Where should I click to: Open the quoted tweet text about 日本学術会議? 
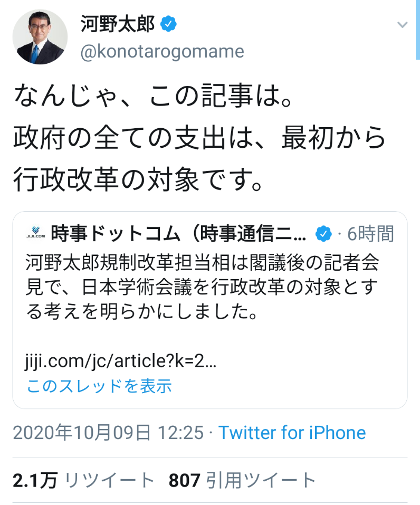point(202,287)
